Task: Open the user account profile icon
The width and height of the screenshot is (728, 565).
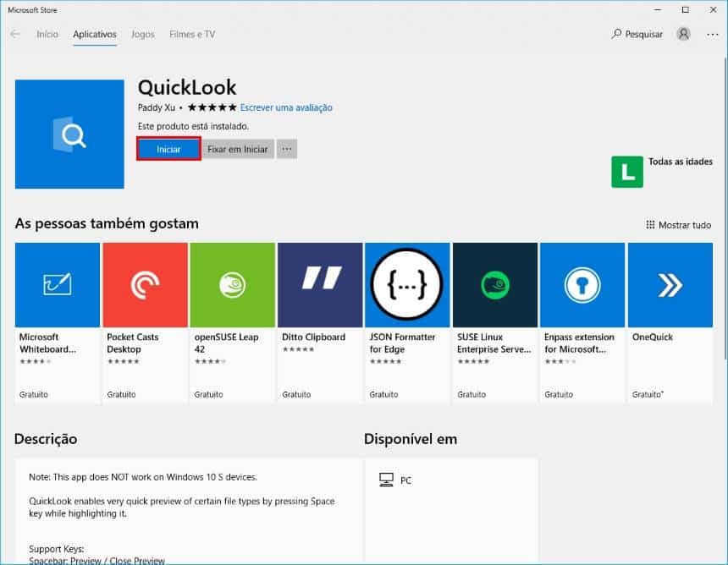Action: 683,34
